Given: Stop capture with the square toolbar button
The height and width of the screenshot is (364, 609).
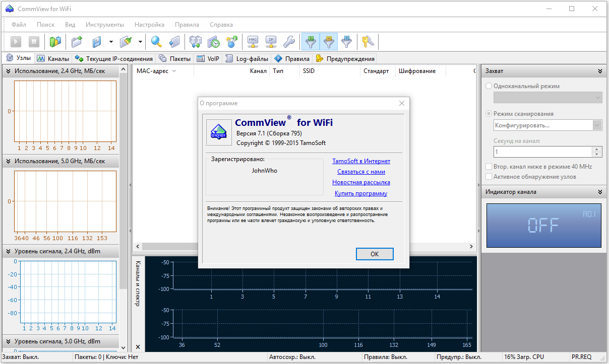Looking at the screenshot, I should [x=33, y=42].
